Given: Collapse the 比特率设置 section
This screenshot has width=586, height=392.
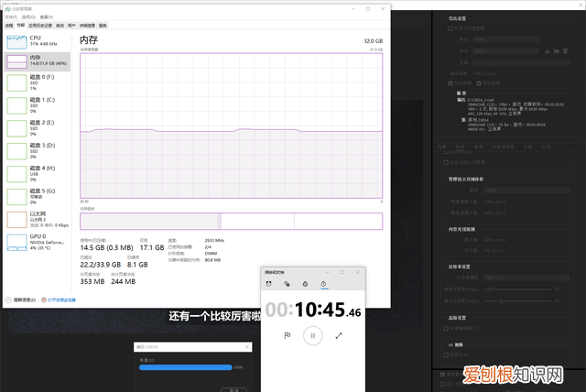Looking at the screenshot, I should tap(444, 267).
